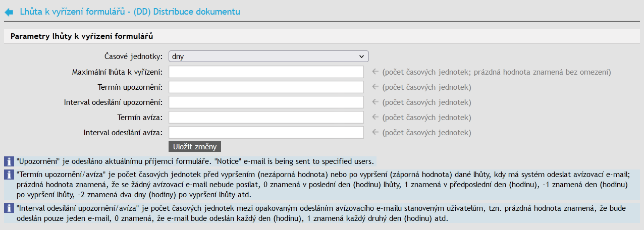The image size is (644, 230).
Task: Open the Časové jednotky dropdown
Action: point(269,56)
